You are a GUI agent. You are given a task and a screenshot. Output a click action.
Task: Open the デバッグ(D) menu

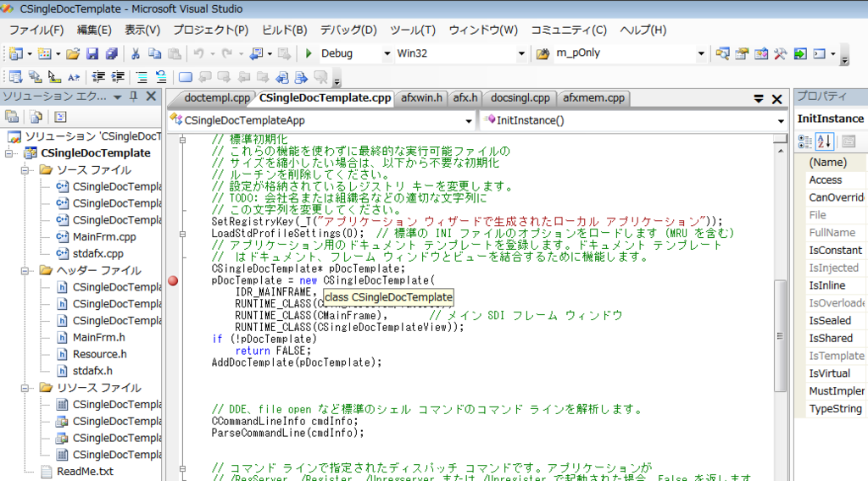click(x=348, y=30)
